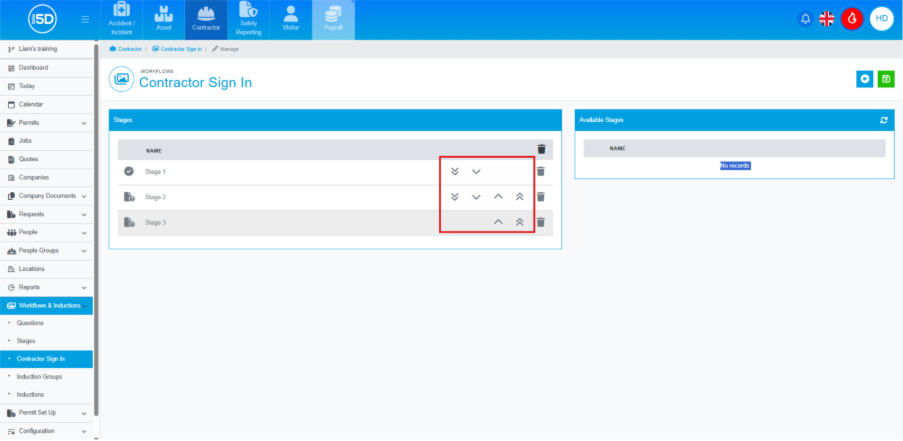903x441 pixels.
Task: Move Stage 2 up one position
Action: coord(498,197)
